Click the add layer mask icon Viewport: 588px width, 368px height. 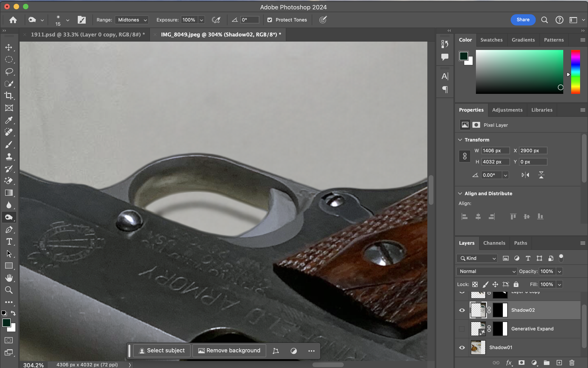click(x=521, y=363)
